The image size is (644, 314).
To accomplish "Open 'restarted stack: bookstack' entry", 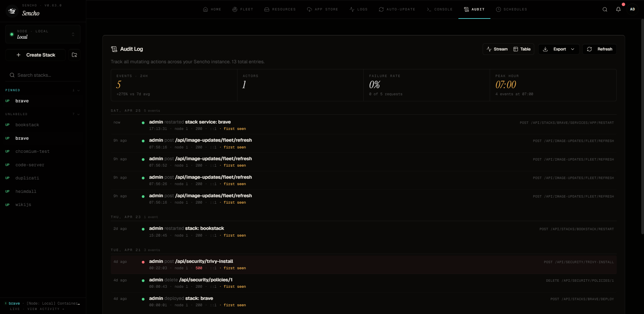I will tap(363, 232).
